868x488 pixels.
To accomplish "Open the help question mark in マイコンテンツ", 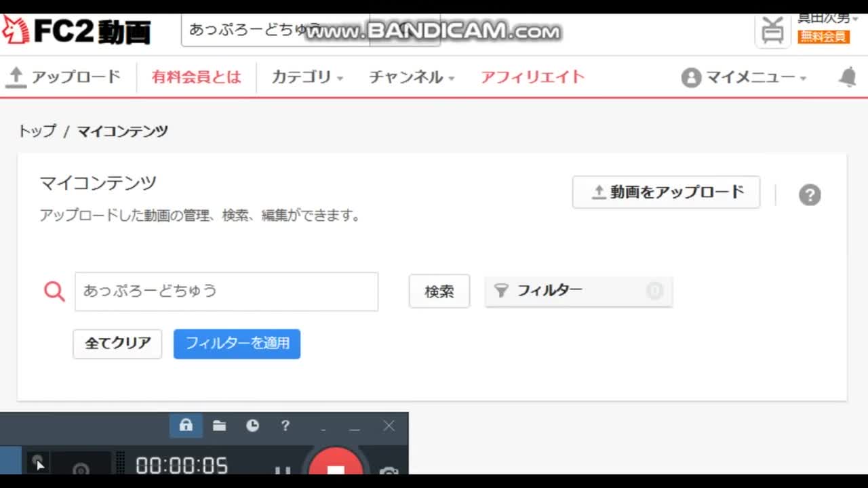I will [810, 195].
